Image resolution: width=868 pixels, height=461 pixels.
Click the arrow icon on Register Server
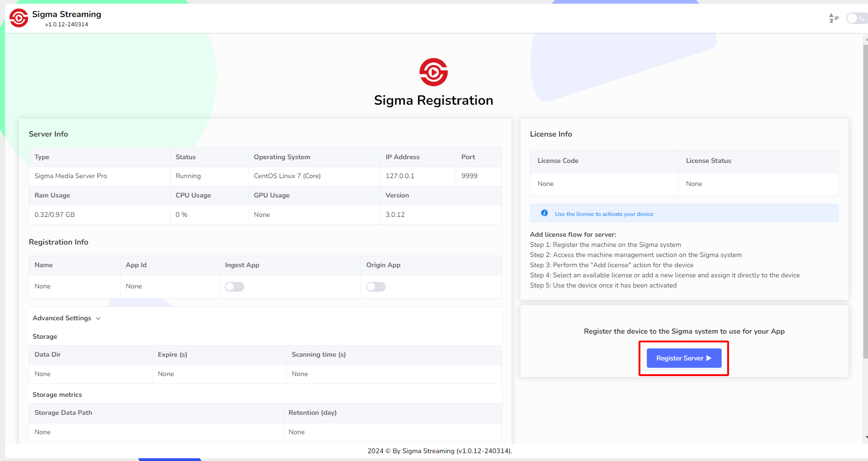pos(709,358)
